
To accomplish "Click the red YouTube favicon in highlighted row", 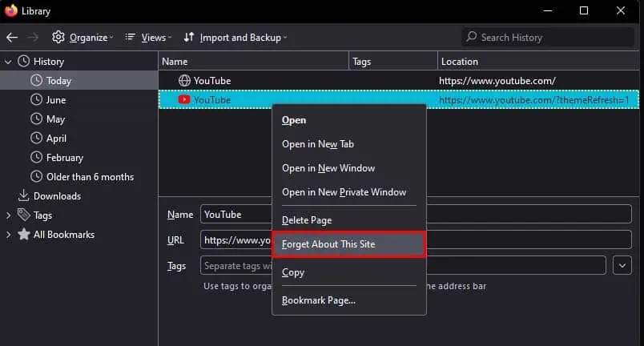I will coord(184,99).
